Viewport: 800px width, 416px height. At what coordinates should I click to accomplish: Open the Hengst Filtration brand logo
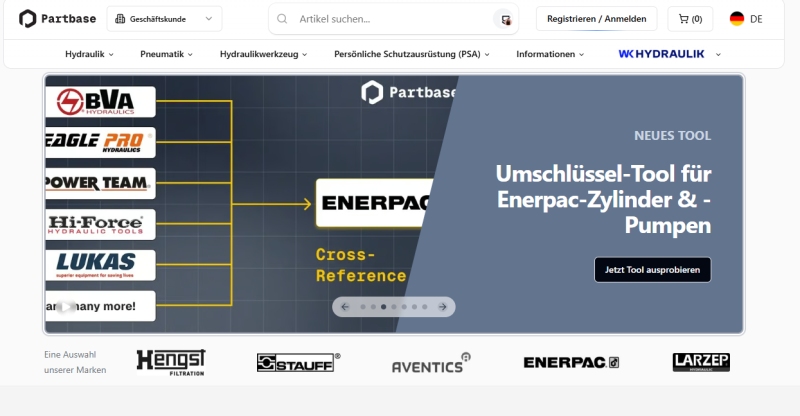pos(170,361)
